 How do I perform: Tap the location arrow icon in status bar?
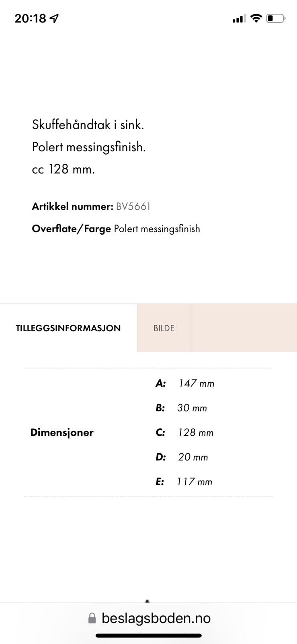tap(54, 19)
